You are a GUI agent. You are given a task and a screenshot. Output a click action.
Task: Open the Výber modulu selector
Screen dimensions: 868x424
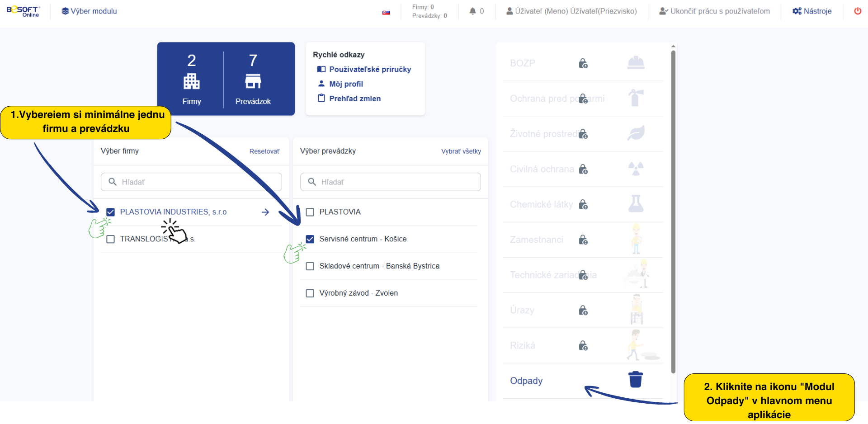pos(90,11)
